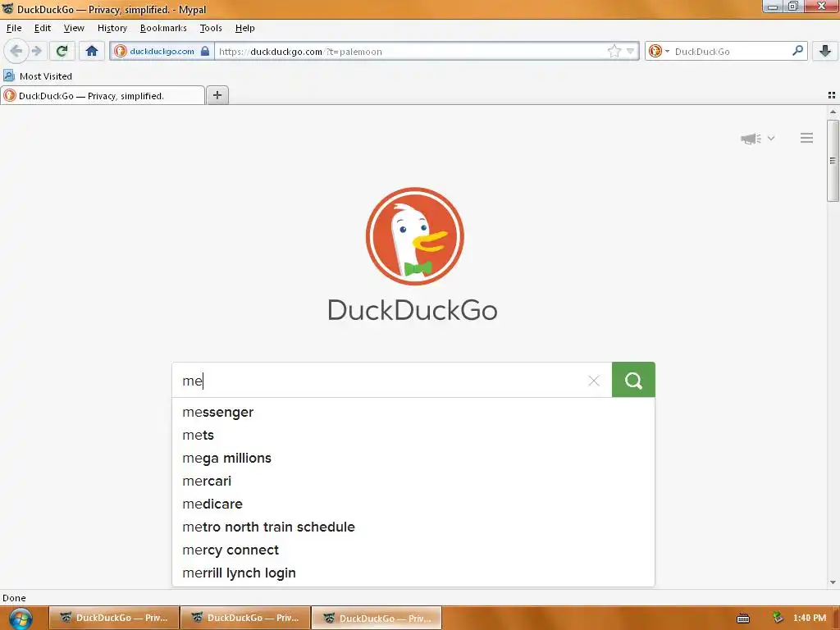Open the Edit menu
The height and width of the screenshot is (630, 840).
[x=43, y=28]
